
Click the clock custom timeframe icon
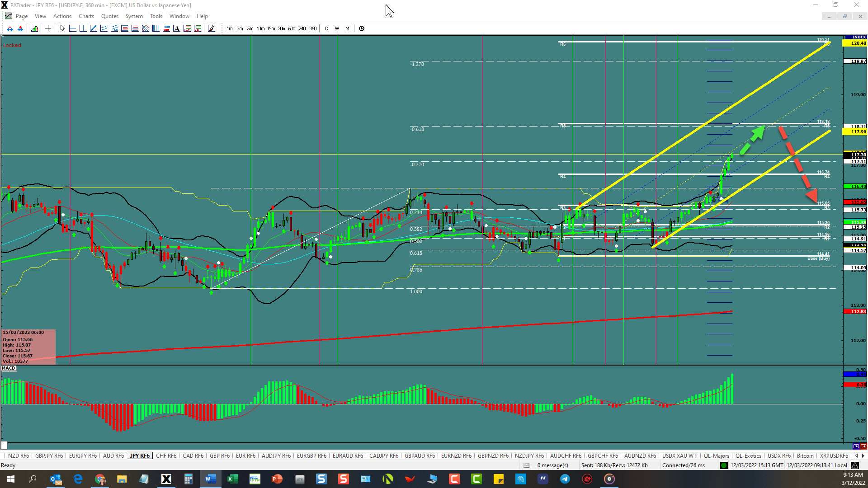pos(362,28)
